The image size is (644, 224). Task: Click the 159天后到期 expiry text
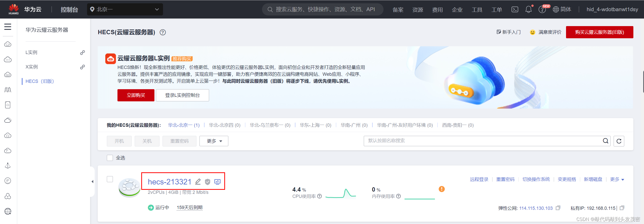click(190, 208)
